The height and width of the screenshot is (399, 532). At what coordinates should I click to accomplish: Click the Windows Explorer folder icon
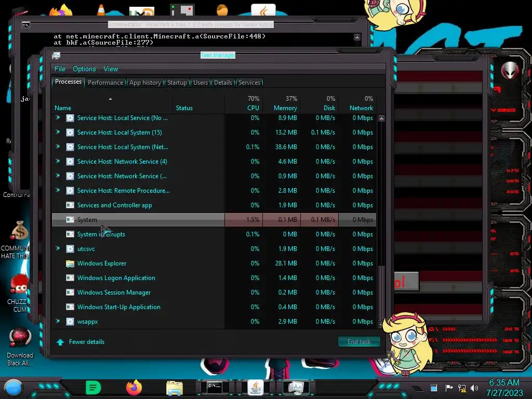pos(70,263)
